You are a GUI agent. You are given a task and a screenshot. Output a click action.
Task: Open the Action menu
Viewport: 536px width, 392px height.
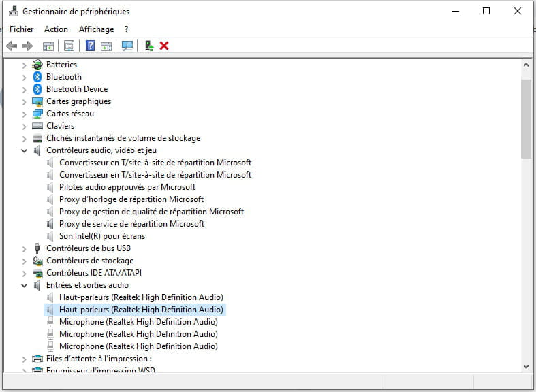coord(56,29)
